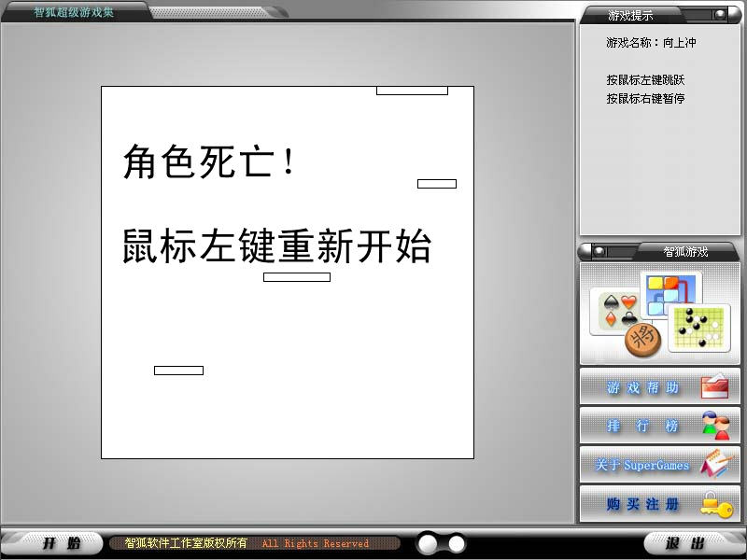Select the Chinese chess piece icon
The height and width of the screenshot is (560, 747).
[643, 339]
